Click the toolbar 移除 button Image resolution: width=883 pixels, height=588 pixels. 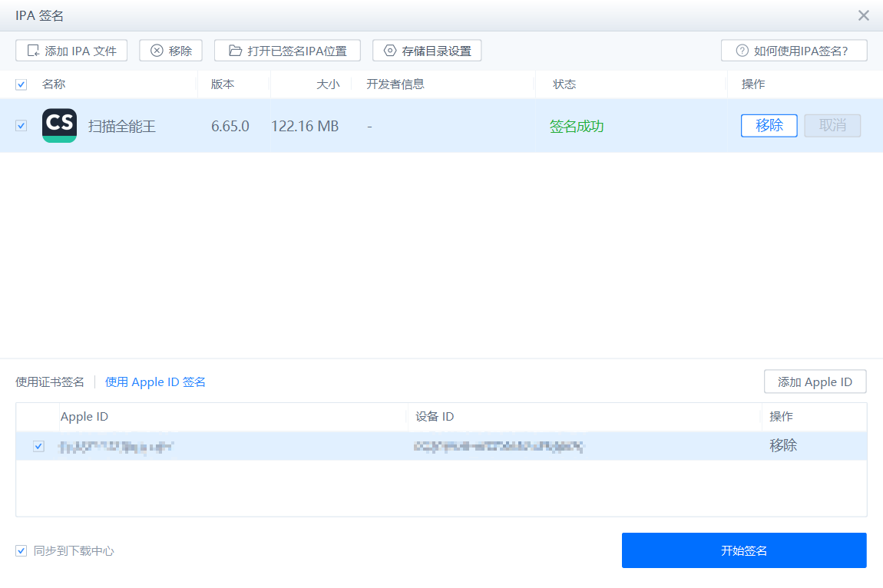tap(170, 51)
